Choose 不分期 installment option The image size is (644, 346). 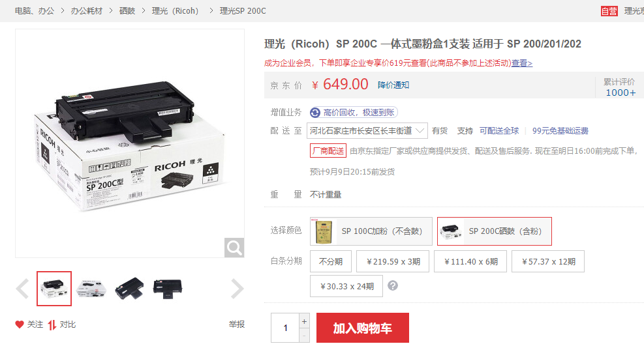331,261
